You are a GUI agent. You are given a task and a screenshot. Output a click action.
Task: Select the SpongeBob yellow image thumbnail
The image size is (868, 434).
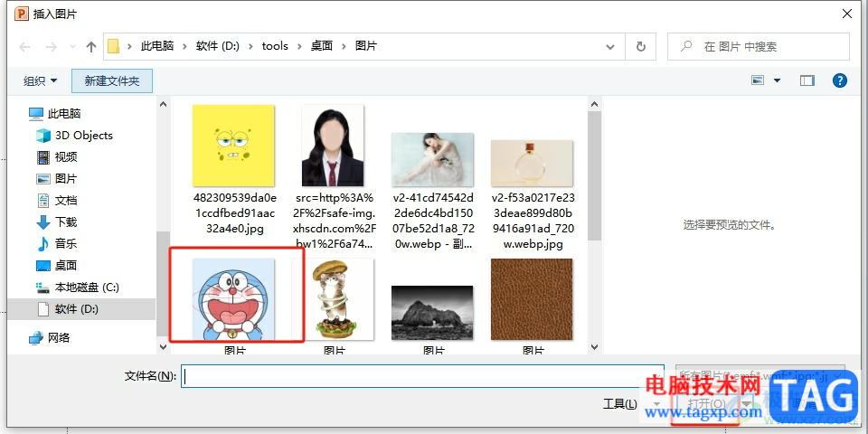pos(233,145)
